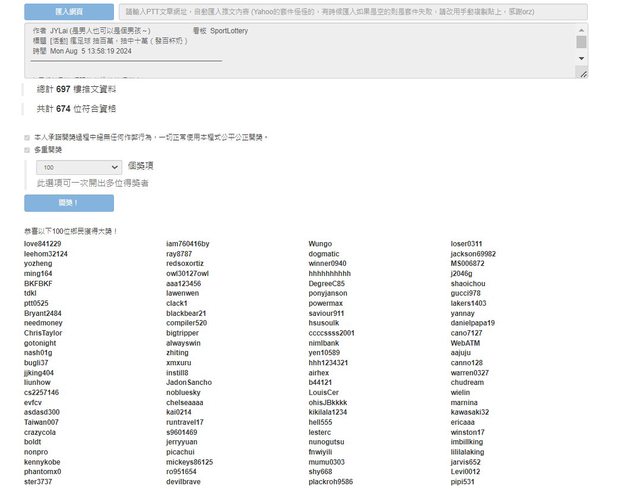
Task: Click winner name iam760416by
Action: tap(187, 244)
